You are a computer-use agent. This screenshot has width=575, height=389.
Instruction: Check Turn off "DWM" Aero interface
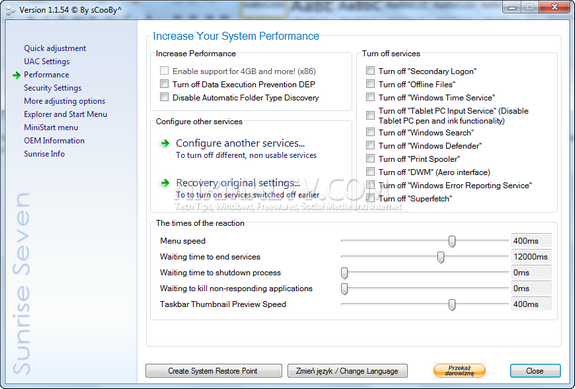point(370,172)
